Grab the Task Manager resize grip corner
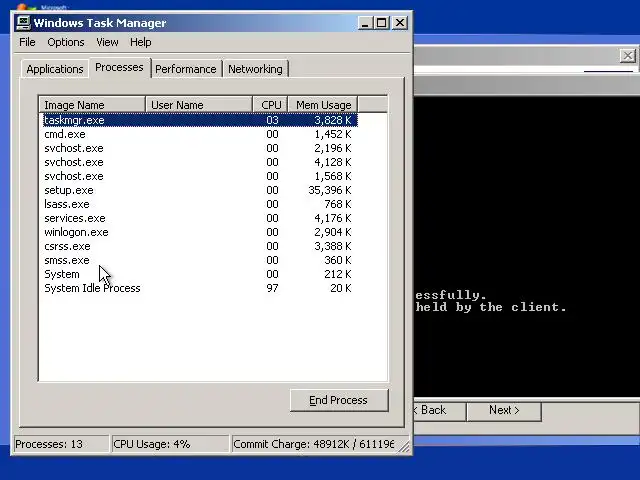This screenshot has width=640, height=480. pyautogui.click(x=404, y=448)
